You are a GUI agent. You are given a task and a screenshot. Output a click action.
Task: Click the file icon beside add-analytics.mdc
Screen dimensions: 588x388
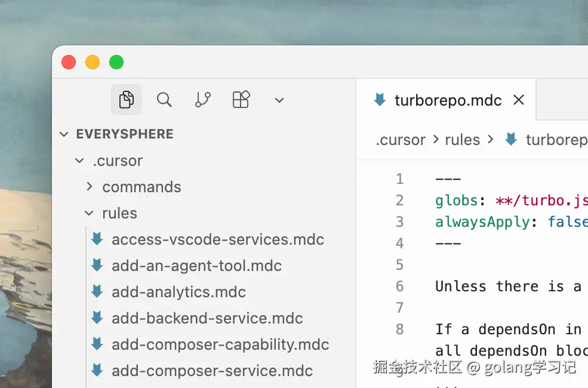click(97, 292)
